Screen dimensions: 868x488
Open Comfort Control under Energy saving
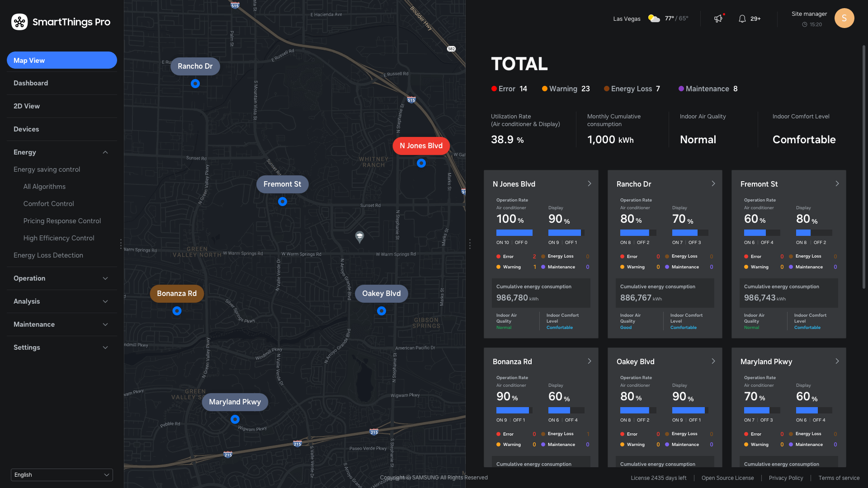click(x=48, y=204)
